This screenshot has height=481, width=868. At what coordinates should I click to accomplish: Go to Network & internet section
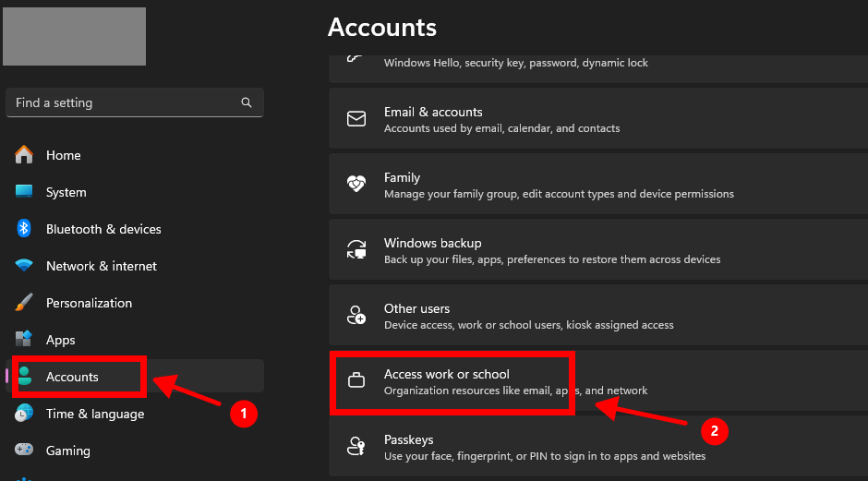point(102,266)
